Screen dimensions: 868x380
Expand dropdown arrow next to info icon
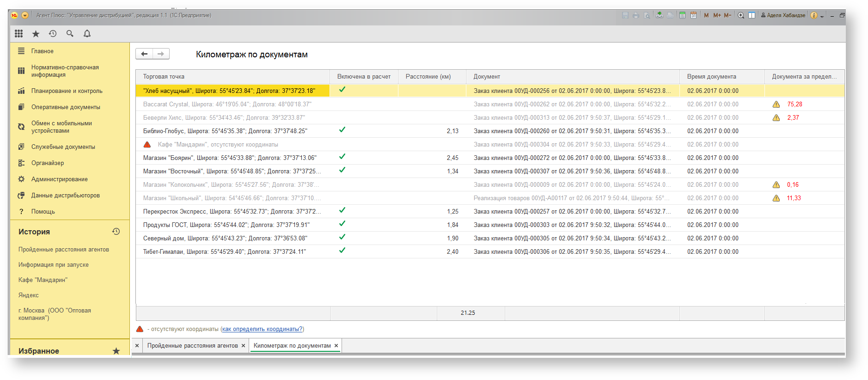coord(822,16)
